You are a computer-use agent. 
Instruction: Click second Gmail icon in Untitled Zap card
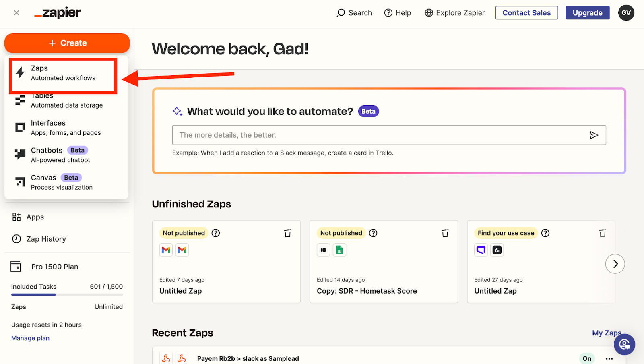point(182,250)
